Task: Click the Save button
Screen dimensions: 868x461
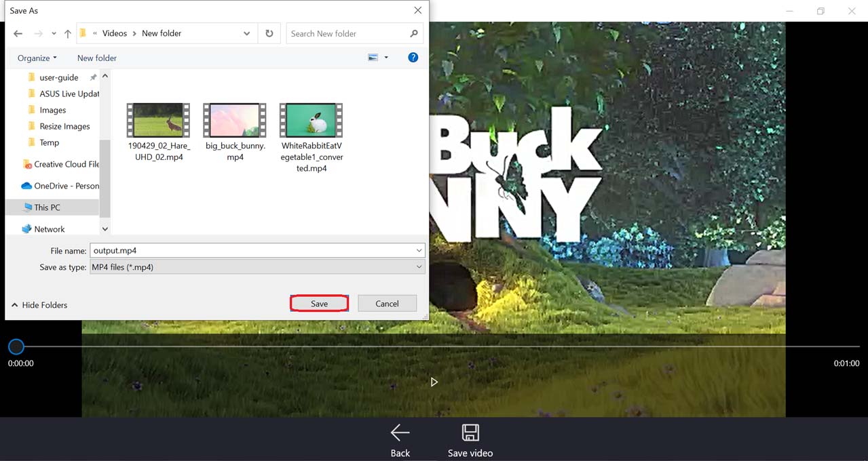Action: pyautogui.click(x=319, y=304)
